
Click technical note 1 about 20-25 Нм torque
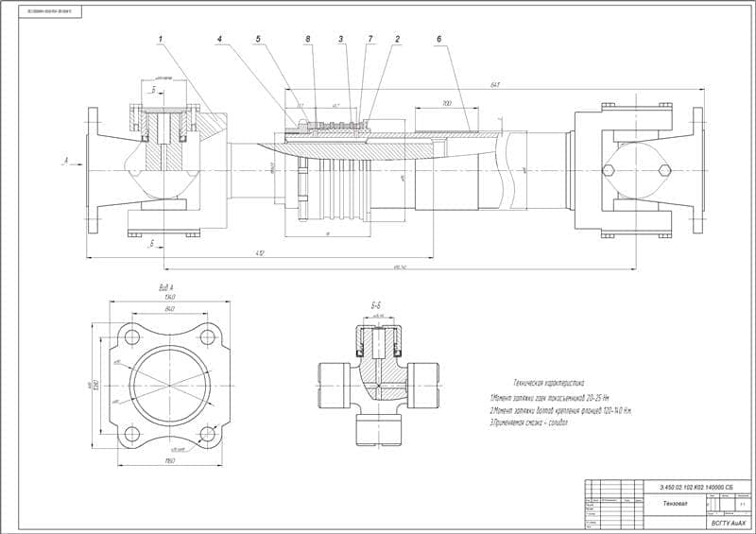[x=549, y=399]
